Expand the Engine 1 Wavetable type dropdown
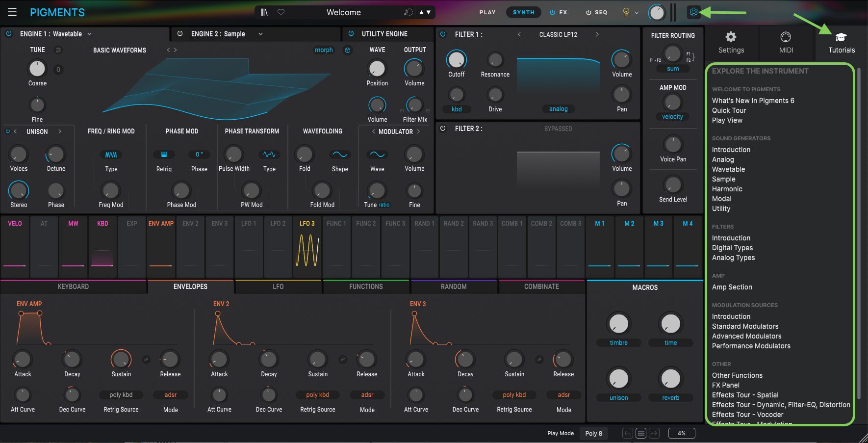 (89, 34)
